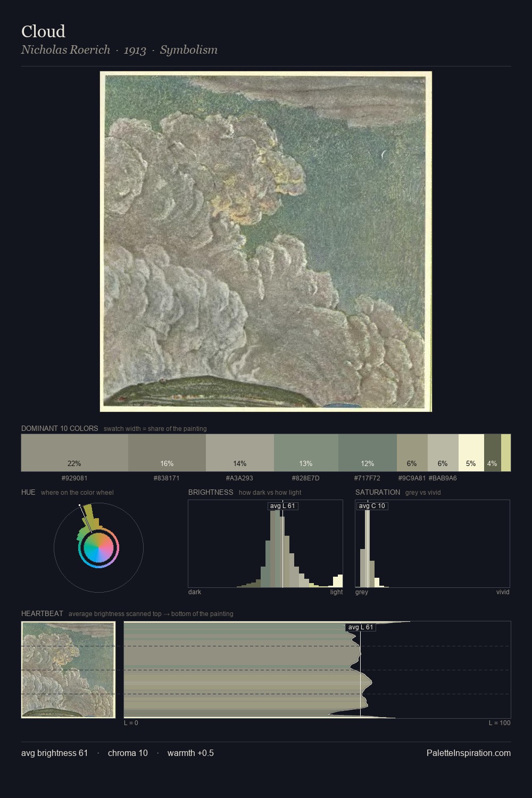Click the hue color wheel
Viewport: 532px width, 798px height.
pos(98,547)
